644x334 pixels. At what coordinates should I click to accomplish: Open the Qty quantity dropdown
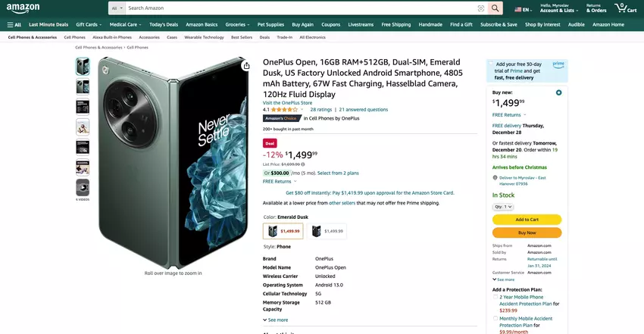[503, 207]
